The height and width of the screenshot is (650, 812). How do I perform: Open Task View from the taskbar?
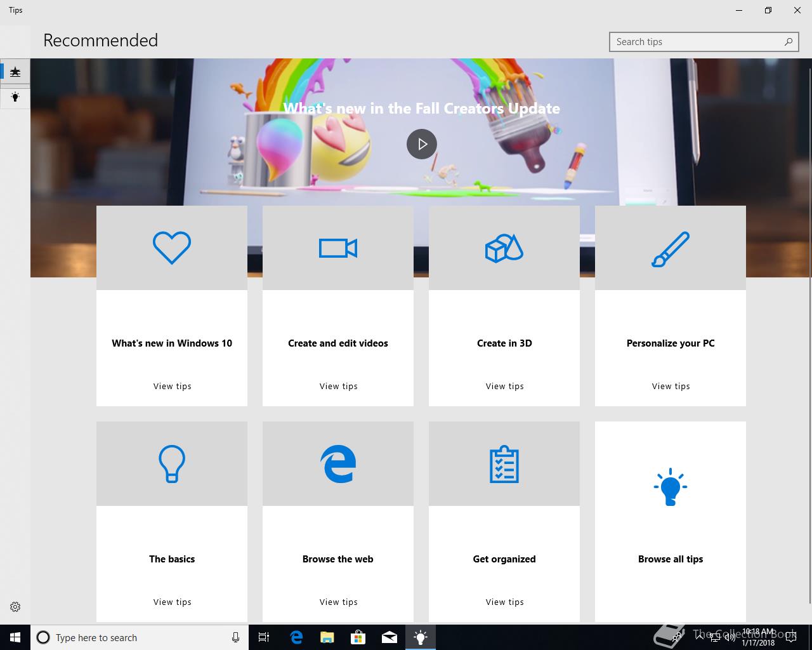(264, 637)
